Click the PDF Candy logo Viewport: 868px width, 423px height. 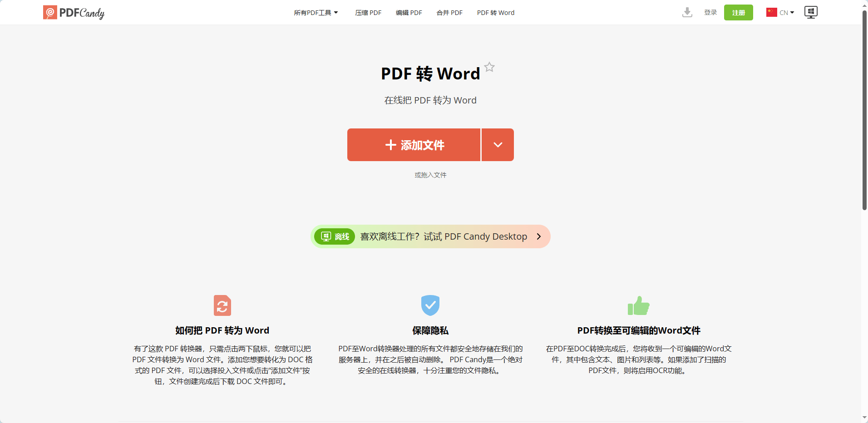73,12
